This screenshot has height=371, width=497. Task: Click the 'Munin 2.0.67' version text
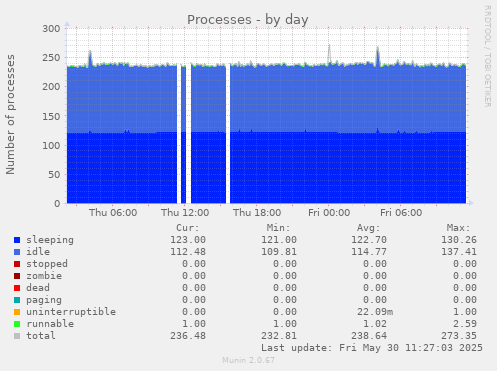pos(248,360)
